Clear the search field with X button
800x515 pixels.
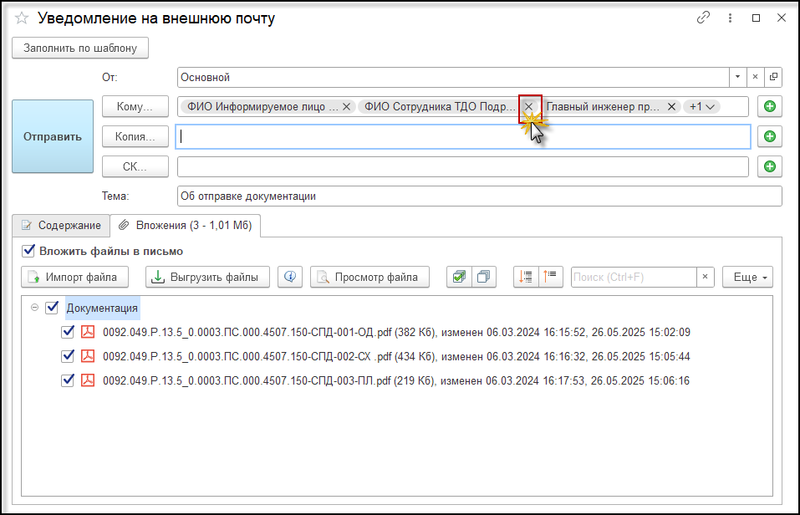tap(705, 277)
